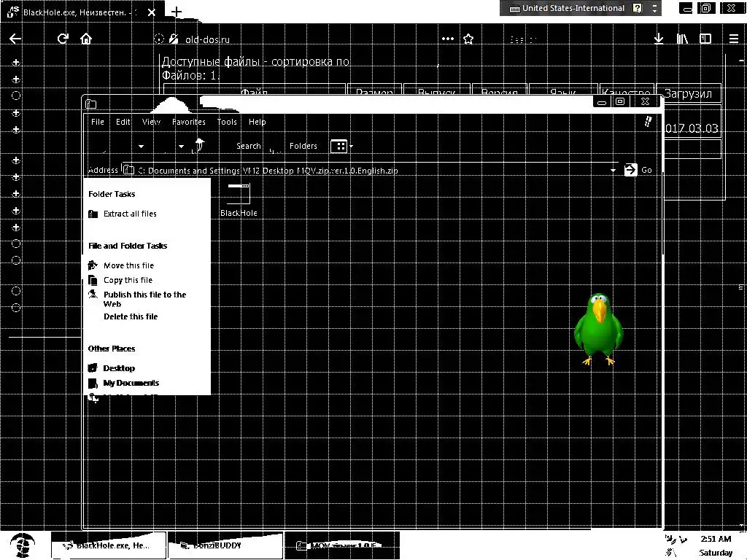
Task: Select the BlackHole.exe browser tab
Action: pyautogui.click(x=82, y=12)
